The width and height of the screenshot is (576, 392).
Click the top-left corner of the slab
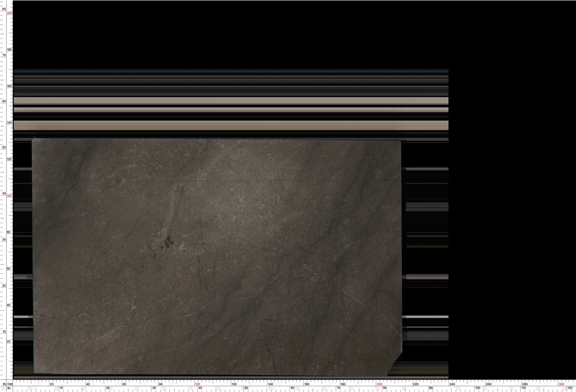[33, 139]
